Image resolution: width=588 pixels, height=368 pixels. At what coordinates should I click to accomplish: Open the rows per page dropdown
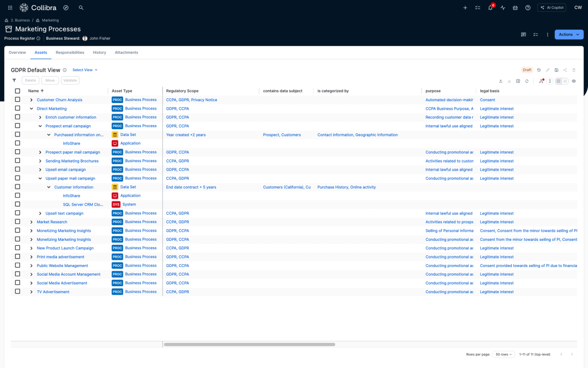[x=503, y=355]
